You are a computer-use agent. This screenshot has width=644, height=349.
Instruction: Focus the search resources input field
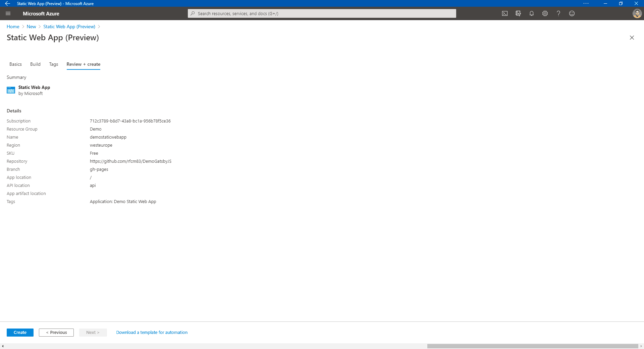[322, 13]
